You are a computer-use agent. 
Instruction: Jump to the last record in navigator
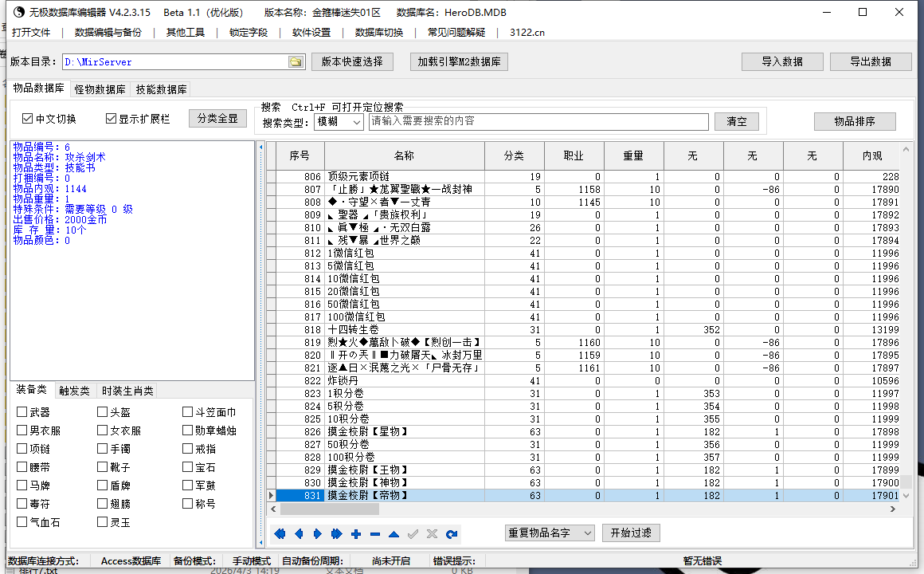336,534
